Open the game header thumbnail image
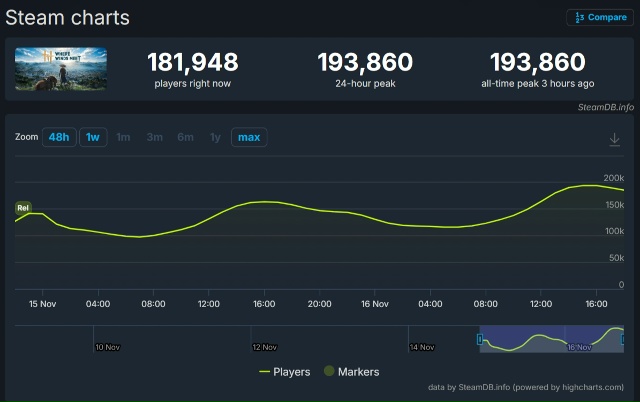 pos(61,69)
